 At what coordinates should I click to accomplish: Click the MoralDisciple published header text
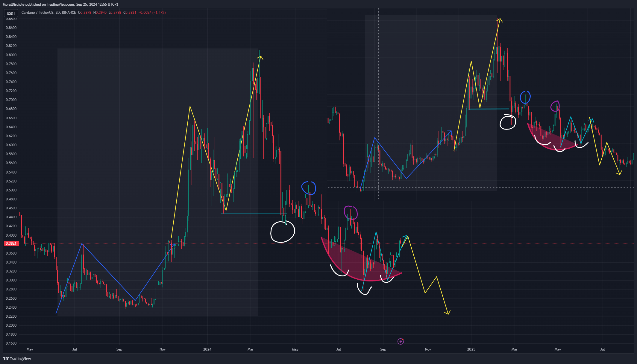60,4
